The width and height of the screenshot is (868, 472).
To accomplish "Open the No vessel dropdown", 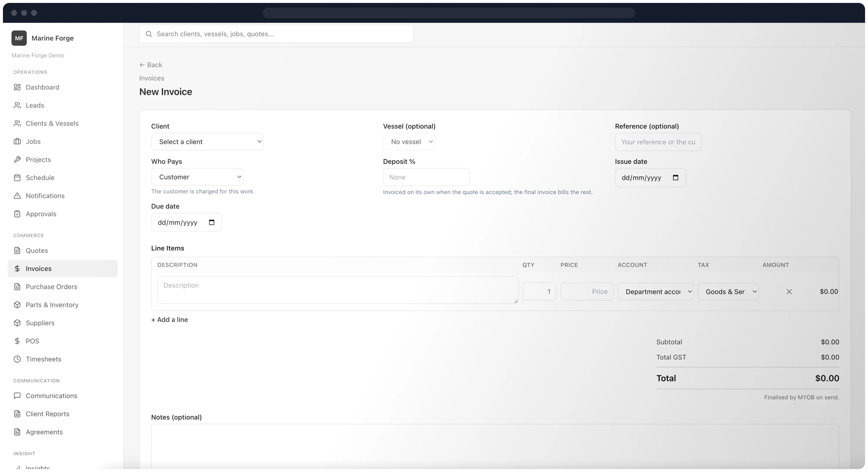I will 409,142.
